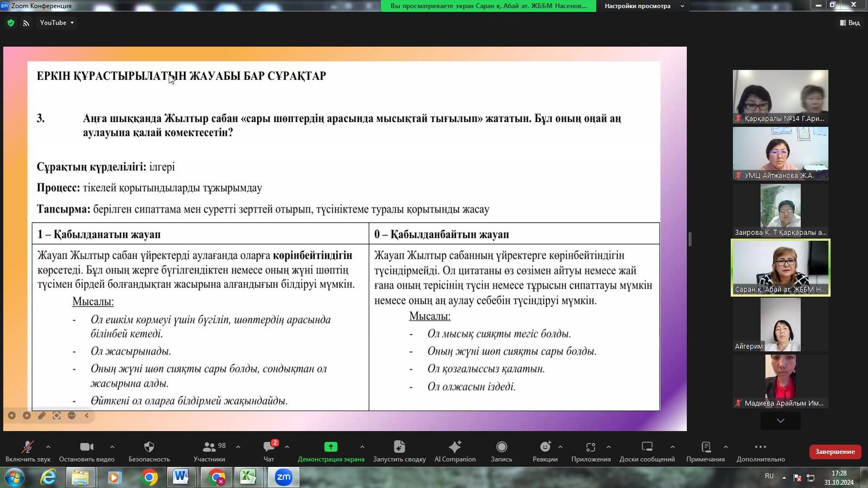The width and height of the screenshot is (868, 488).
Task: Open the Chat (Чат) panel
Action: [x=269, y=447]
